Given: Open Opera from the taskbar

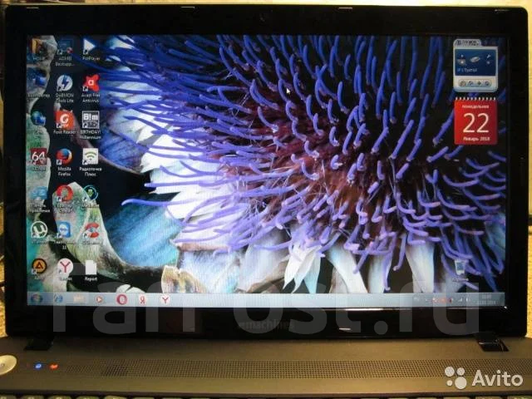Looking at the screenshot, I should pos(122,299).
